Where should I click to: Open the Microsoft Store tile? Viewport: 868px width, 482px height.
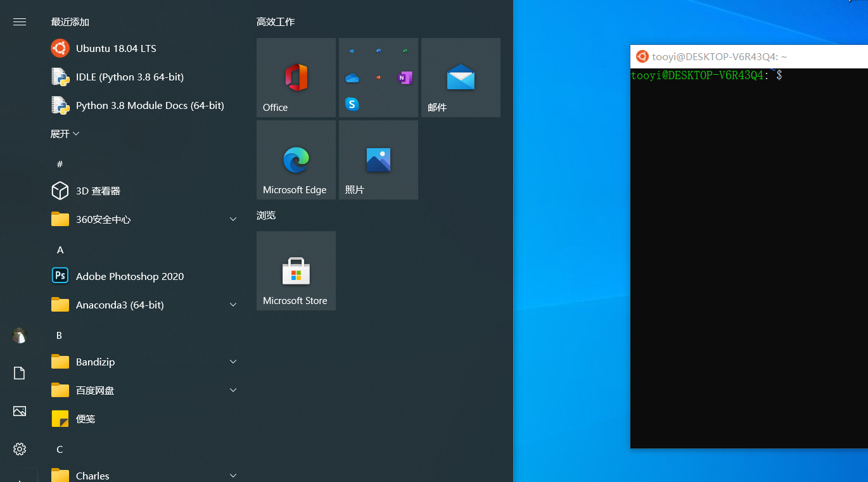pos(296,271)
